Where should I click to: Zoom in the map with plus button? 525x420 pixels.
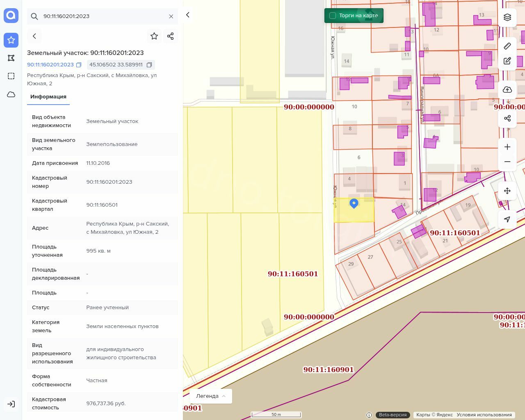pos(507,147)
